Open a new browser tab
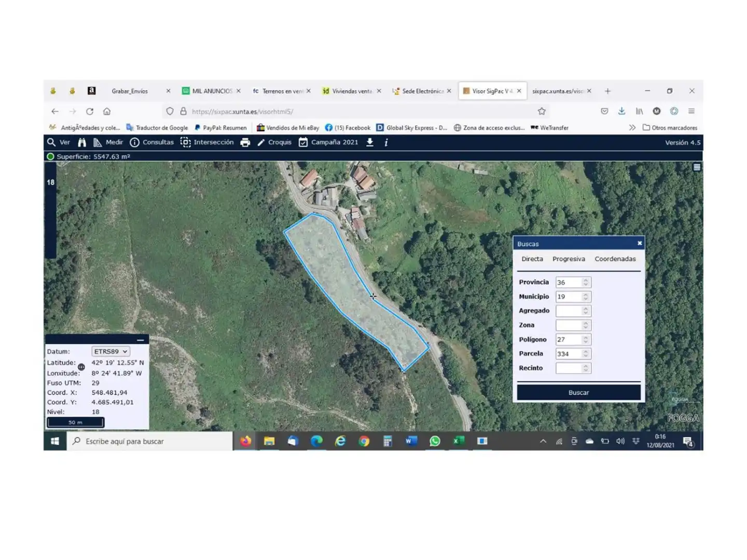This screenshot has width=747, height=560. pyautogui.click(x=607, y=91)
